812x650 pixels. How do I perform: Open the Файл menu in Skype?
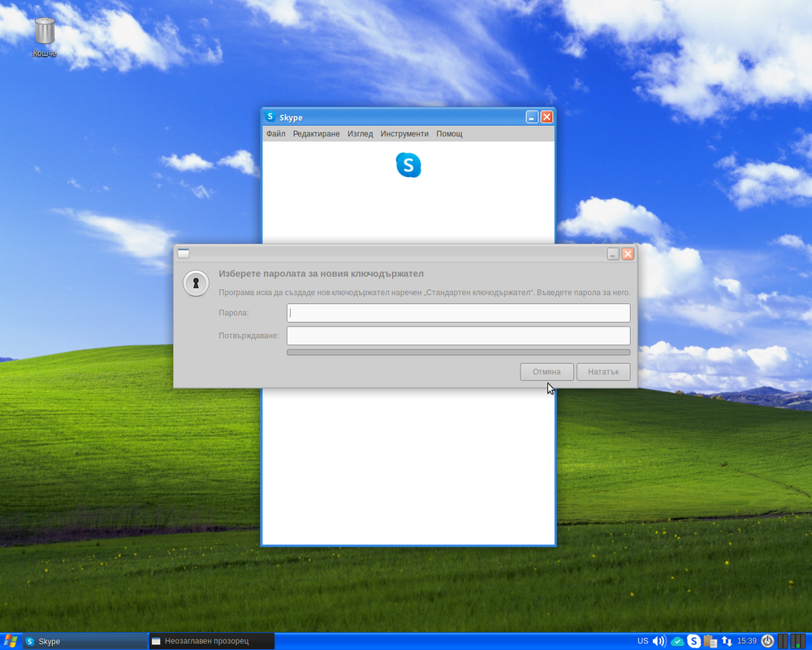pos(275,134)
